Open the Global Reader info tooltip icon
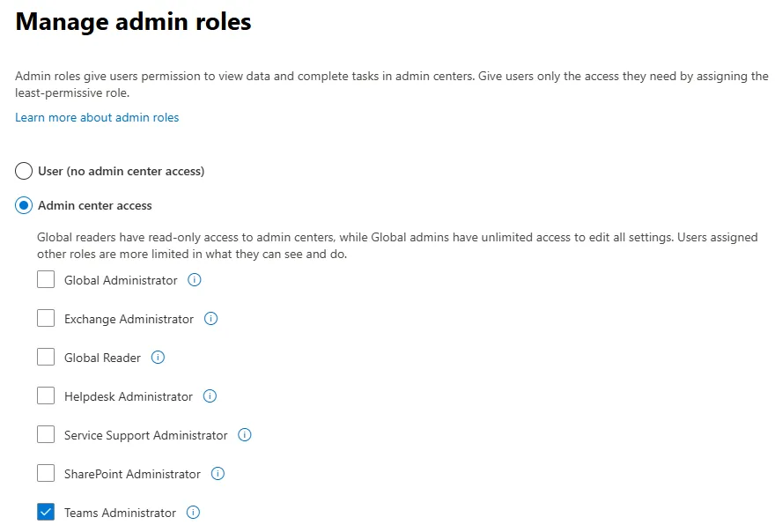Screen dimensions: 775x532 (158, 358)
